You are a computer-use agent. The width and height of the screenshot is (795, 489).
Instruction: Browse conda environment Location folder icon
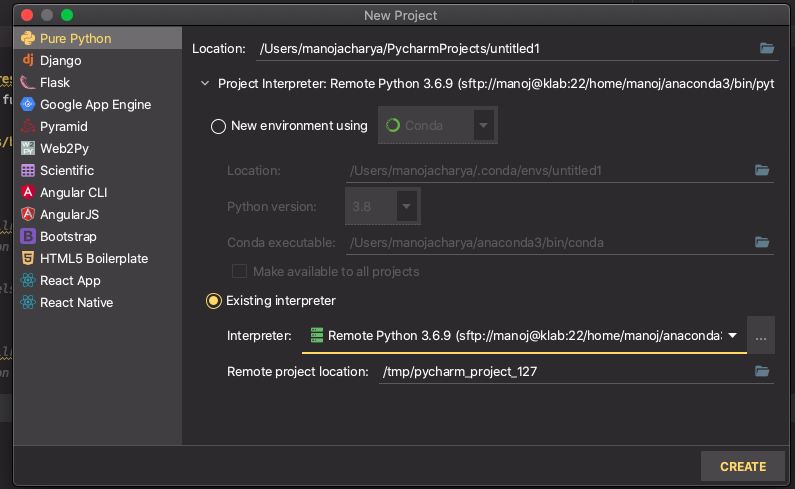pos(762,170)
